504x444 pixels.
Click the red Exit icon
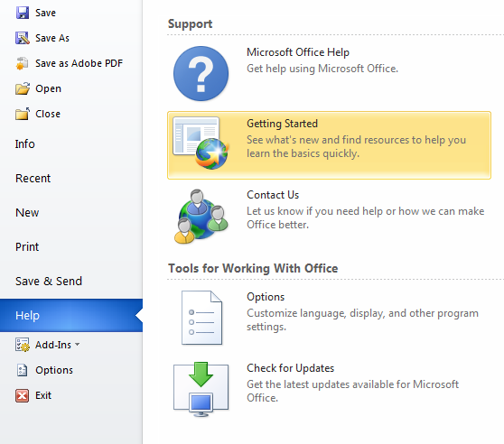coord(23,395)
